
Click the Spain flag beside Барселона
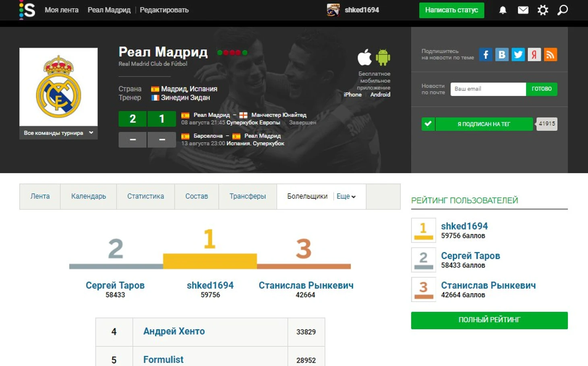pyautogui.click(x=185, y=136)
